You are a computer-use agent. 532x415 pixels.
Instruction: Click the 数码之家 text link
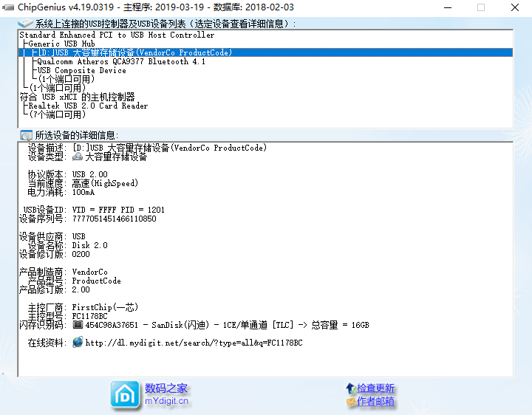coord(166,388)
